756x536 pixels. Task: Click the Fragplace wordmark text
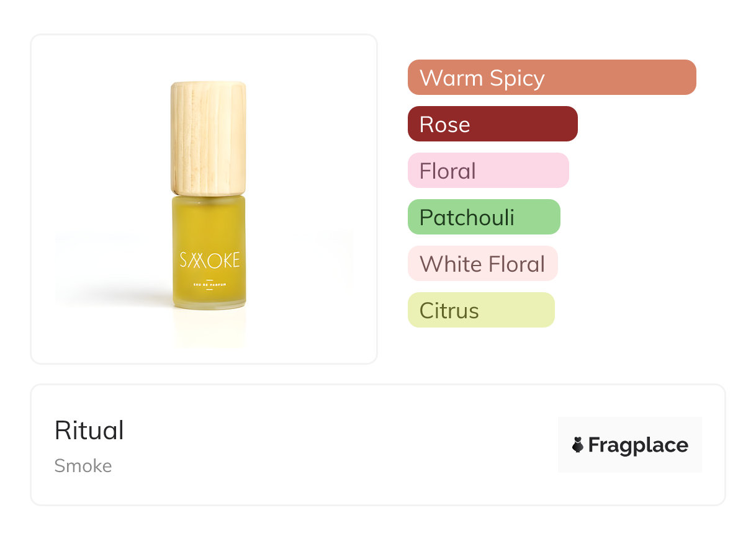[x=638, y=445]
